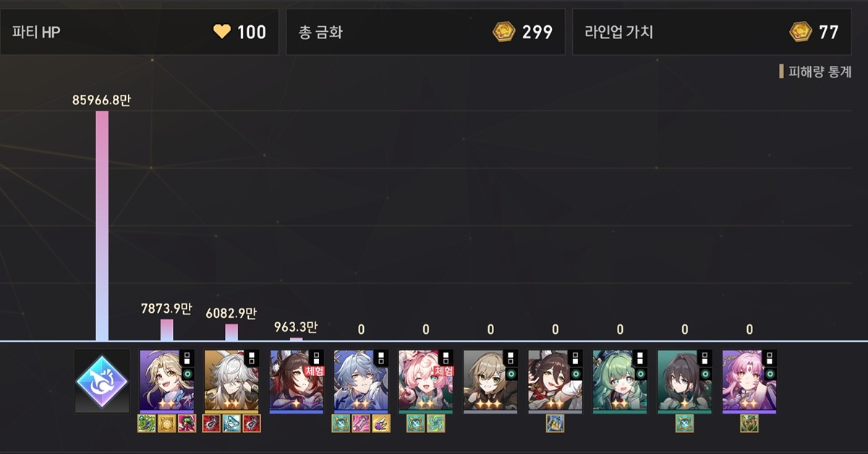Click the blue diamond skill emblem icon
Screen dimensions: 868x454
pyautogui.click(x=102, y=382)
